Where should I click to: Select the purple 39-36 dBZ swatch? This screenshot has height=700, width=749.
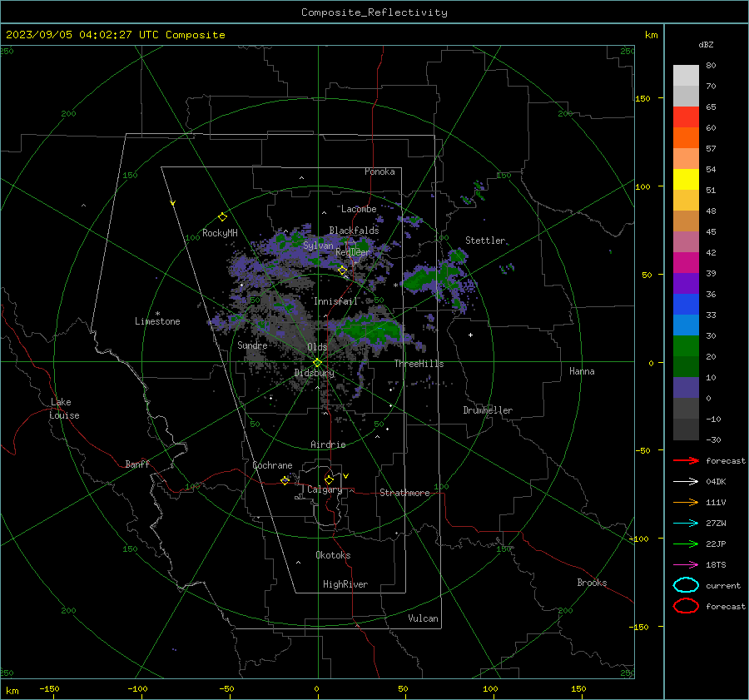pos(686,284)
